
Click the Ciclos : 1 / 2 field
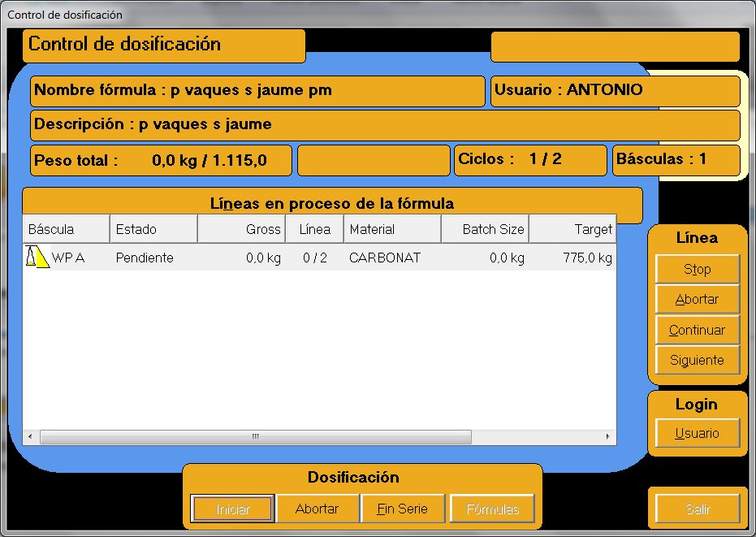530,160
